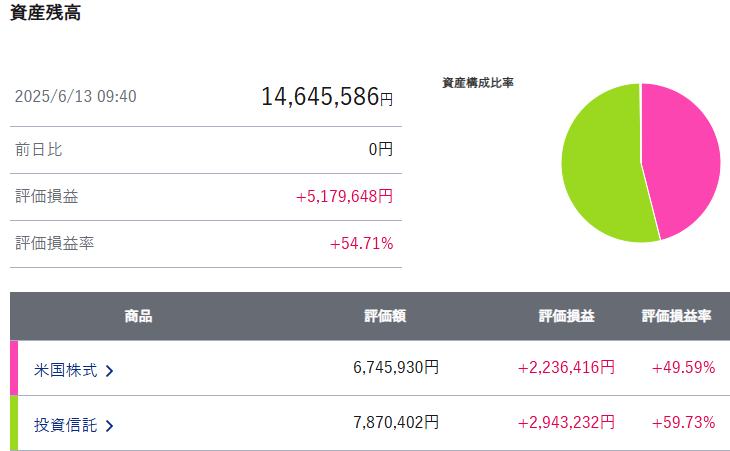
Task: Click the 評価損益 column header
Action: point(566,316)
